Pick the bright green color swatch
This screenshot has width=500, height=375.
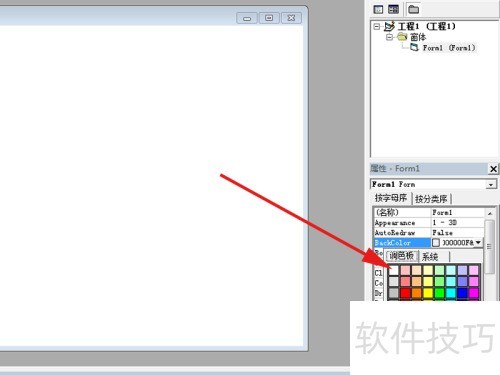click(x=439, y=293)
